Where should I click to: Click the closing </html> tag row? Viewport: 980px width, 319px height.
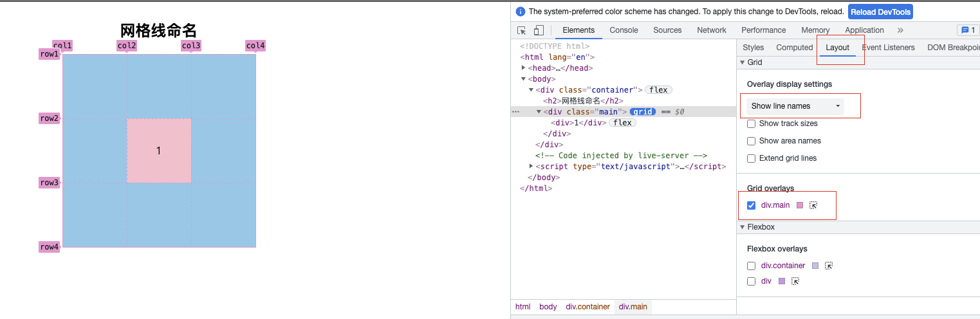coord(624,188)
